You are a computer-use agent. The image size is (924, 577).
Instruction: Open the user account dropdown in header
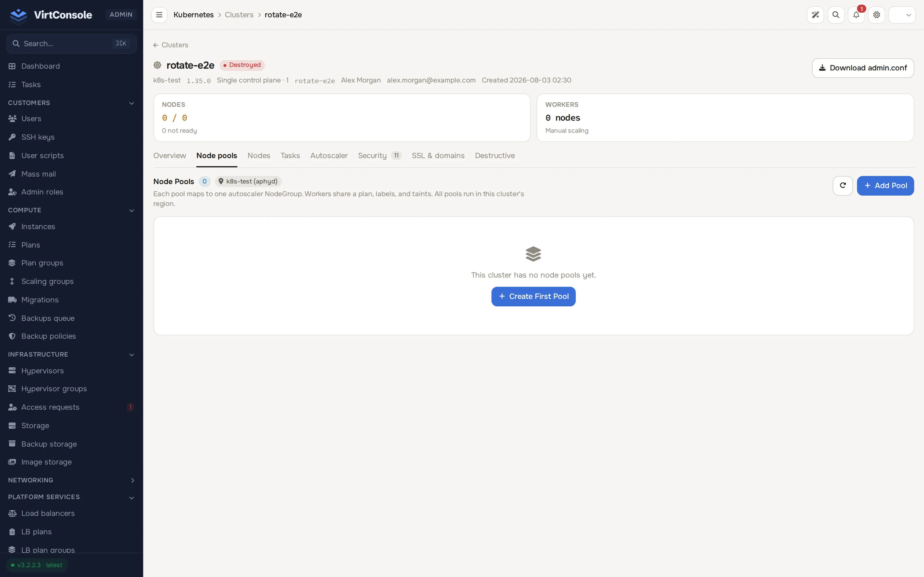[902, 15]
